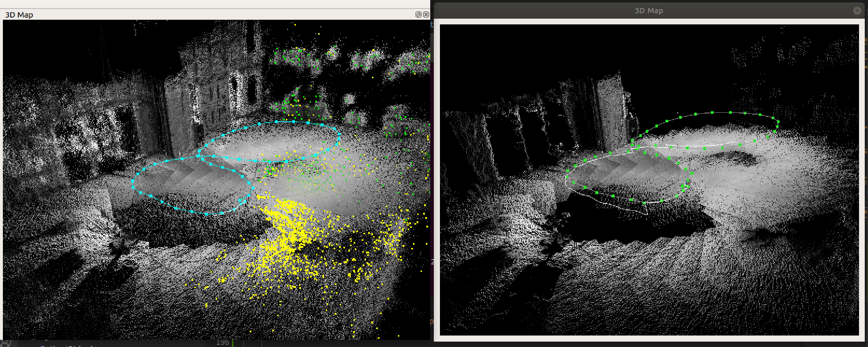The image size is (868, 347).
Task: Click the left panel's 3D Map title bar
Action: 19,15
